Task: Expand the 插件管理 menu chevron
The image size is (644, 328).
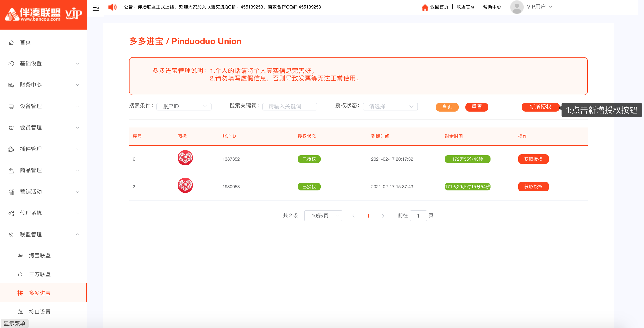Action: point(78,149)
